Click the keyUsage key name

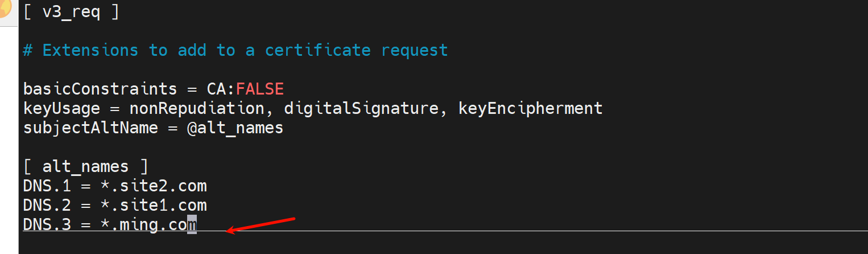(x=61, y=108)
